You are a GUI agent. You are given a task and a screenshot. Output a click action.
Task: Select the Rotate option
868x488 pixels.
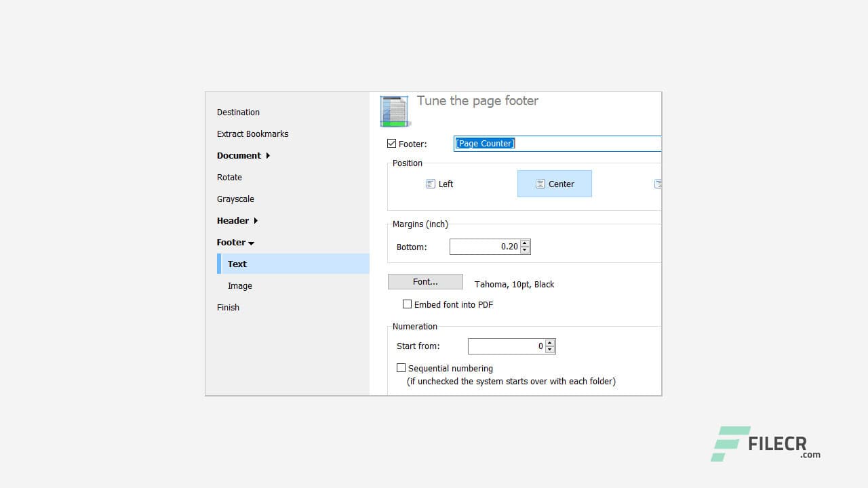pyautogui.click(x=229, y=177)
